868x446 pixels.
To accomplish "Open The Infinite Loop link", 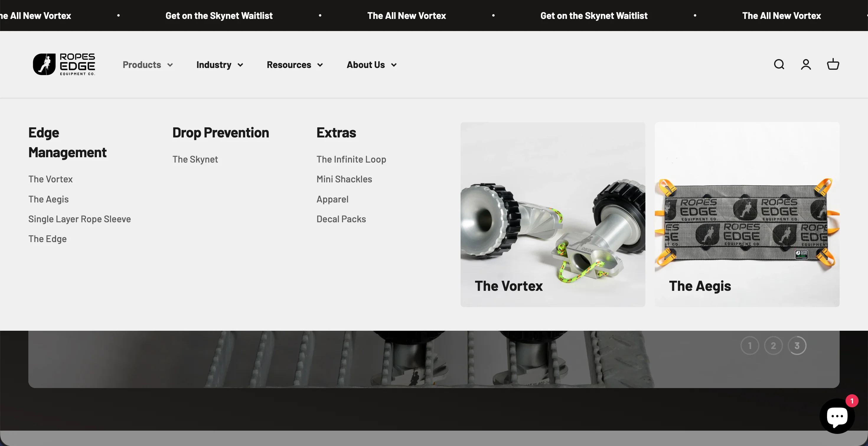I will [x=351, y=159].
